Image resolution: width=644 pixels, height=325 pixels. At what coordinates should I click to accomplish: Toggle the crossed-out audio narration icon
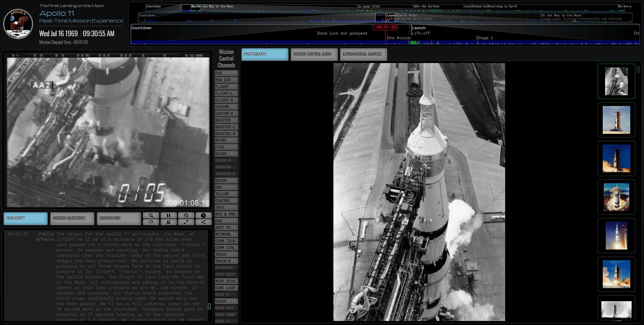pos(168,222)
